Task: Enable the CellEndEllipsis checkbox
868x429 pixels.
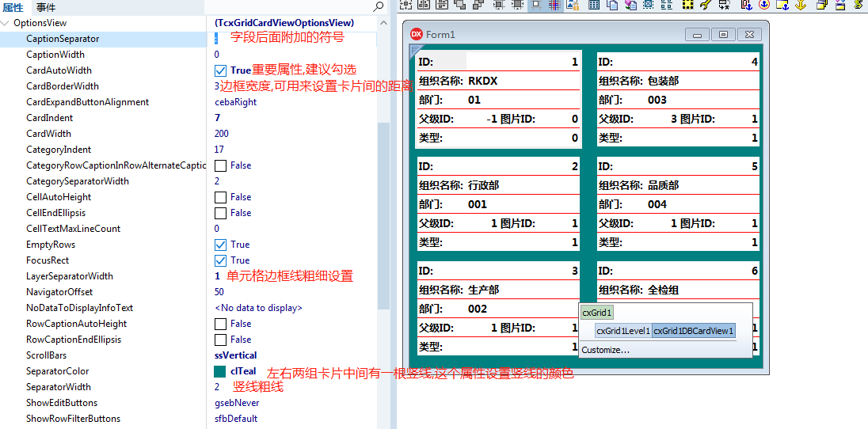Action: 220,213
